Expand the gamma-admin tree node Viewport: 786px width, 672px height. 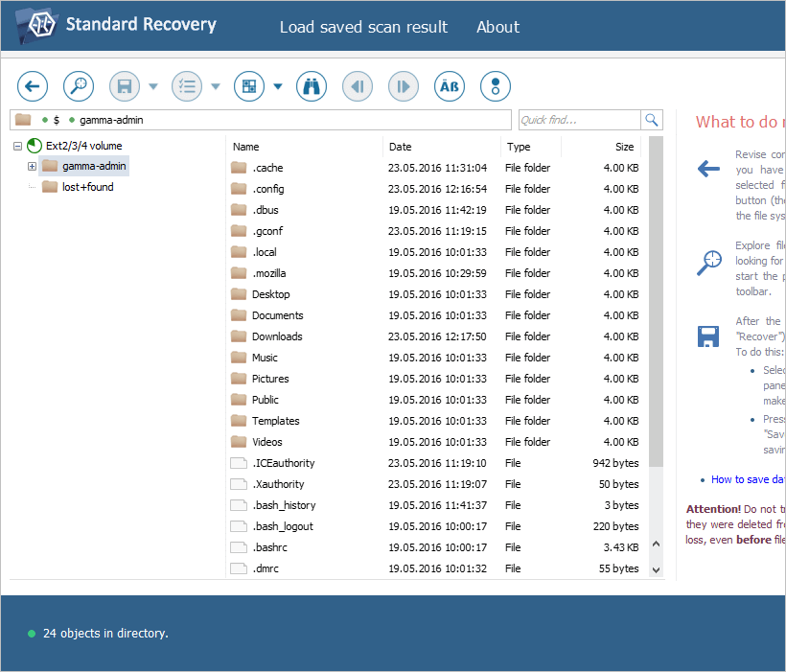32,166
